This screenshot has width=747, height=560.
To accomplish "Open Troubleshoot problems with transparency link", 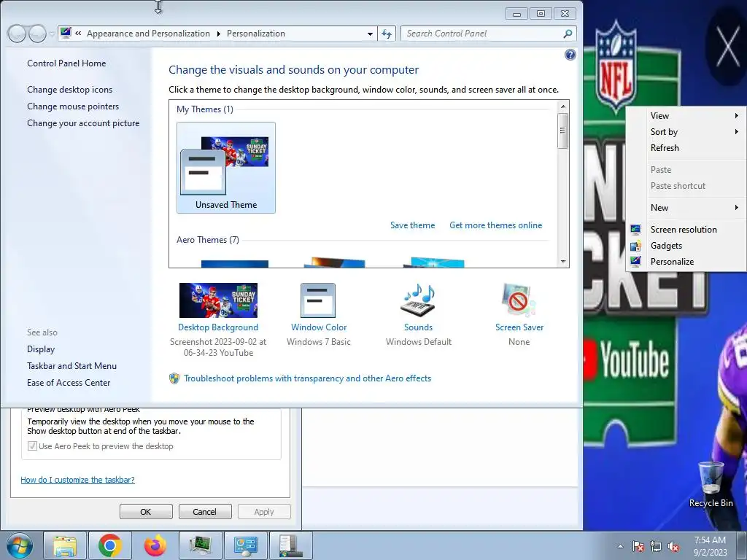I will point(307,378).
